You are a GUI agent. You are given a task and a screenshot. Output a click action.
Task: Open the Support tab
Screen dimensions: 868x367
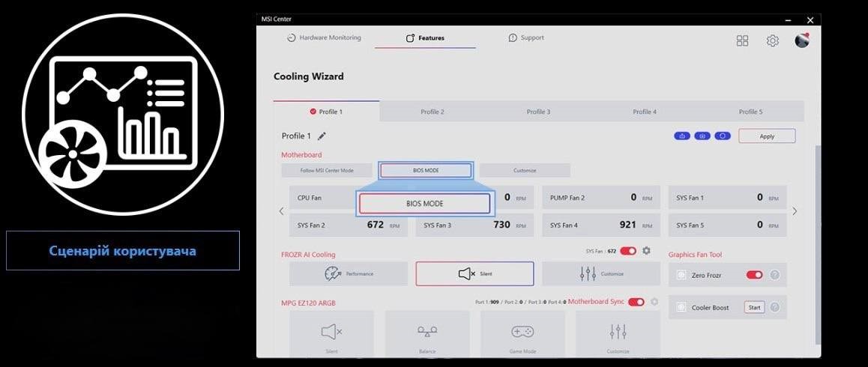[526, 37]
